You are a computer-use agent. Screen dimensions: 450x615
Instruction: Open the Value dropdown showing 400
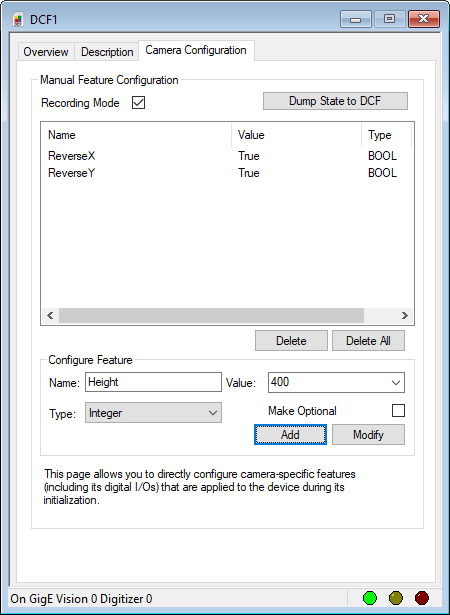(396, 382)
